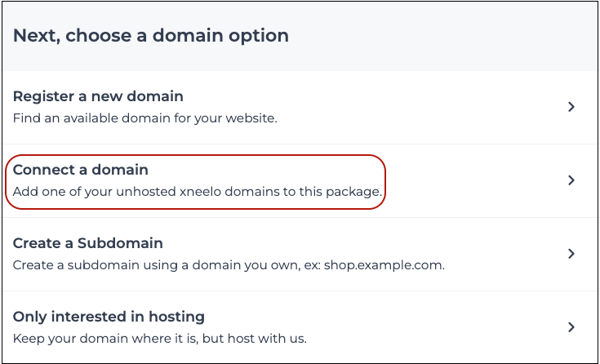Viewport: 600px width, 364px height.
Task: Click the 'Next, choose a domain option' title
Action: [x=151, y=36]
